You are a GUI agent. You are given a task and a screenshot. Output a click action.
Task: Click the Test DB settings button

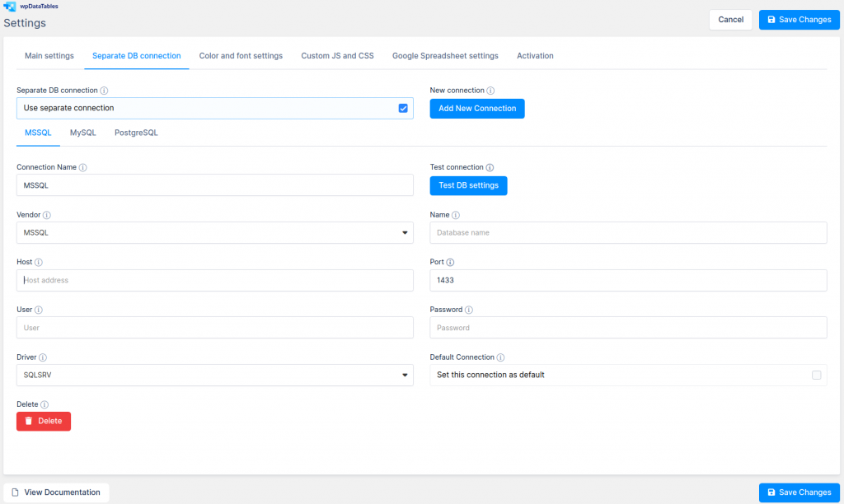coord(468,185)
